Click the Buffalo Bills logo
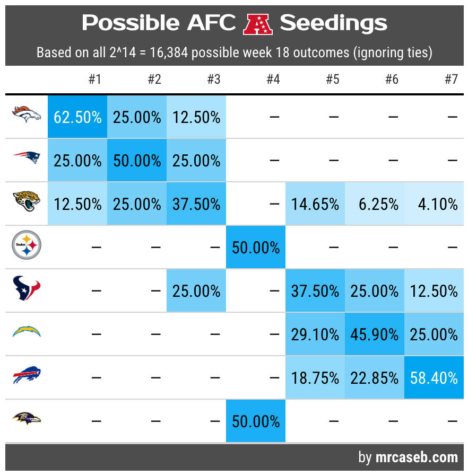This screenshot has width=468, height=476. 27,377
